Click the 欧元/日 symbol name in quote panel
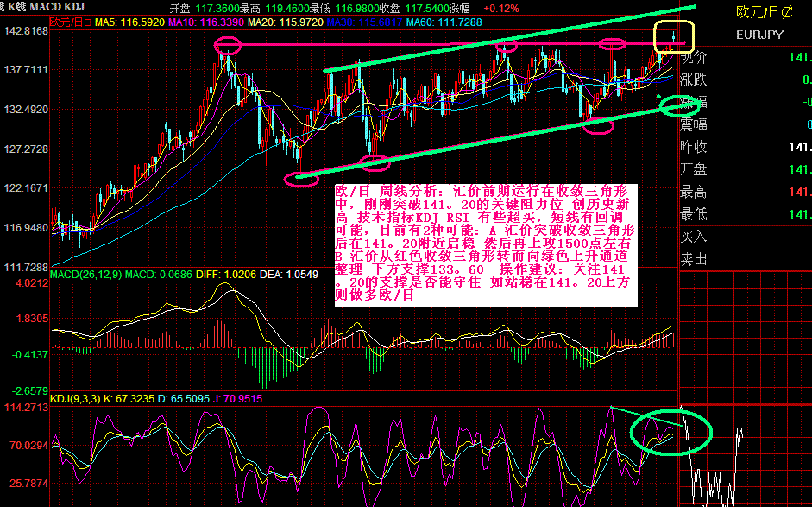The height and width of the screenshot is (507, 812). (x=764, y=12)
